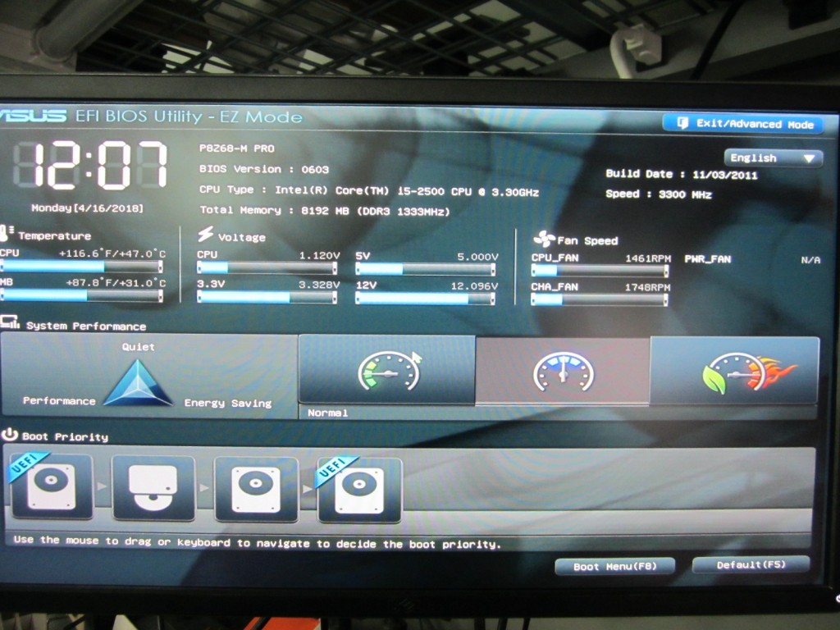Click the CPU_FAN speed bar
Viewport: 840px width, 630px height.
600,271
